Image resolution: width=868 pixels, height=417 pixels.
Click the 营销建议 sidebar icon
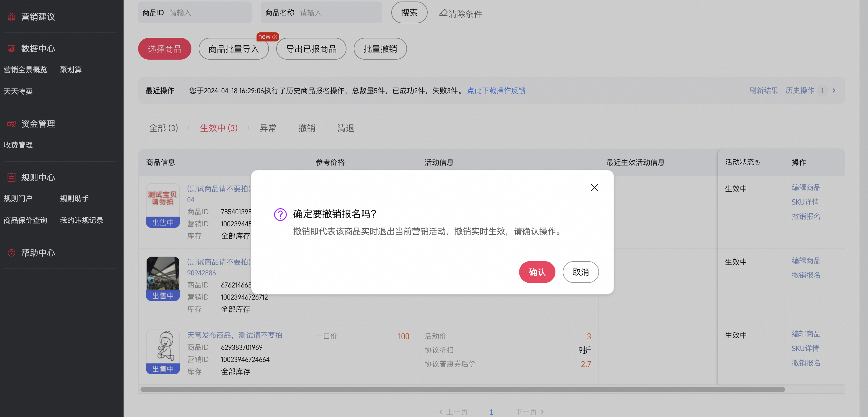(12, 16)
